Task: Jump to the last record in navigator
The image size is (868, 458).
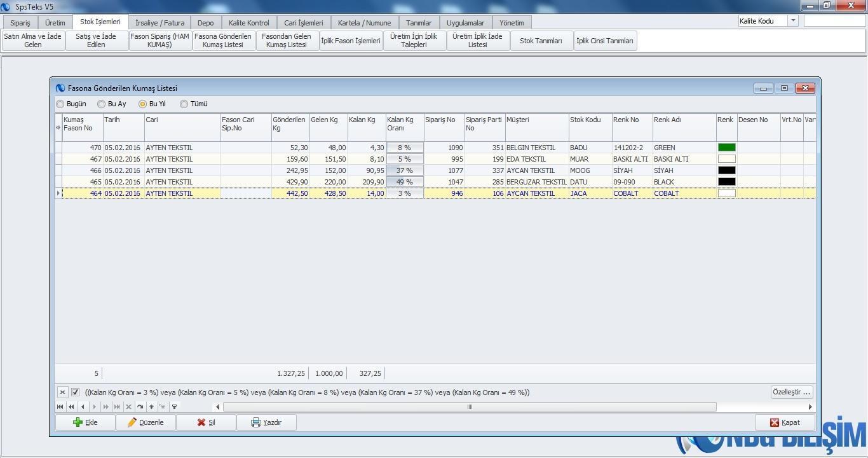Action: (x=117, y=406)
